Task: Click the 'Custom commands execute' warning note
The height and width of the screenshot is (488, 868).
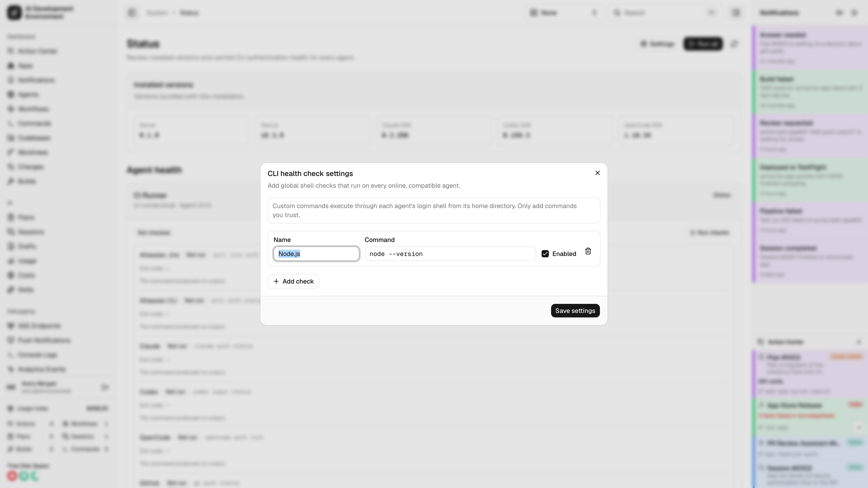Action: point(434,211)
